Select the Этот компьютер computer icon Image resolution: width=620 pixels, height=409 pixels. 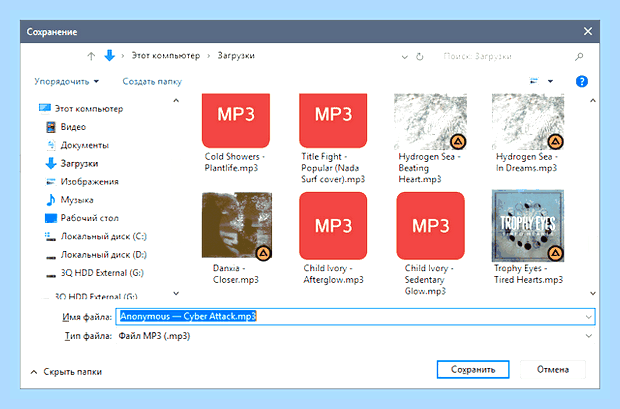click(45, 108)
